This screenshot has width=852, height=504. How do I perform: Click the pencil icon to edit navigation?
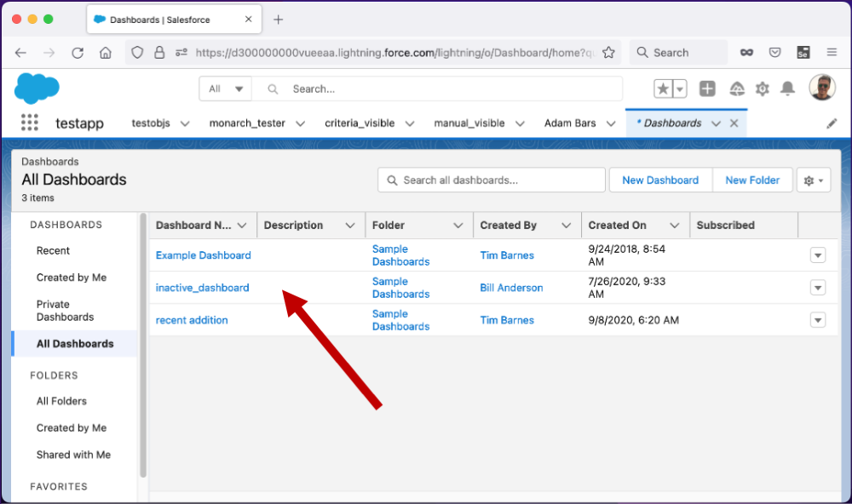pos(832,123)
